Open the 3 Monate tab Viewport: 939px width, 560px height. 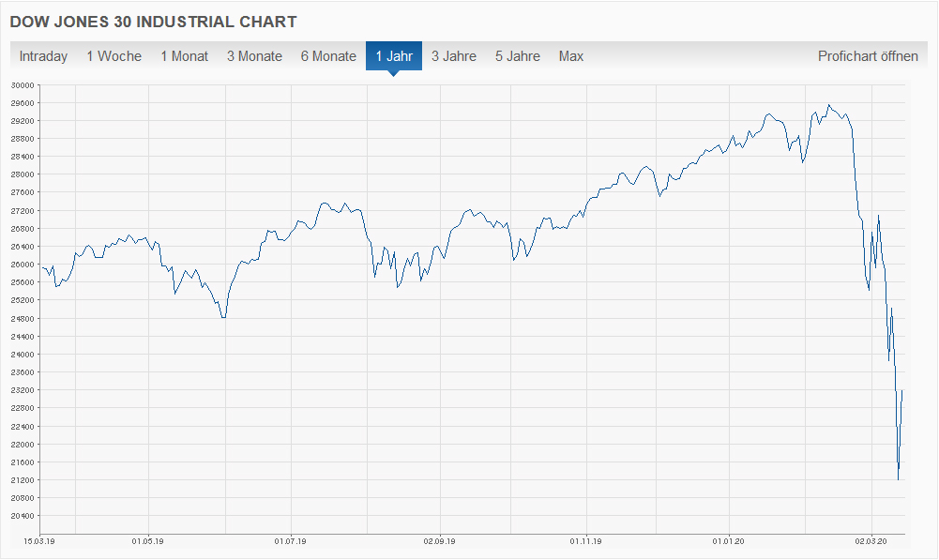[x=254, y=56]
